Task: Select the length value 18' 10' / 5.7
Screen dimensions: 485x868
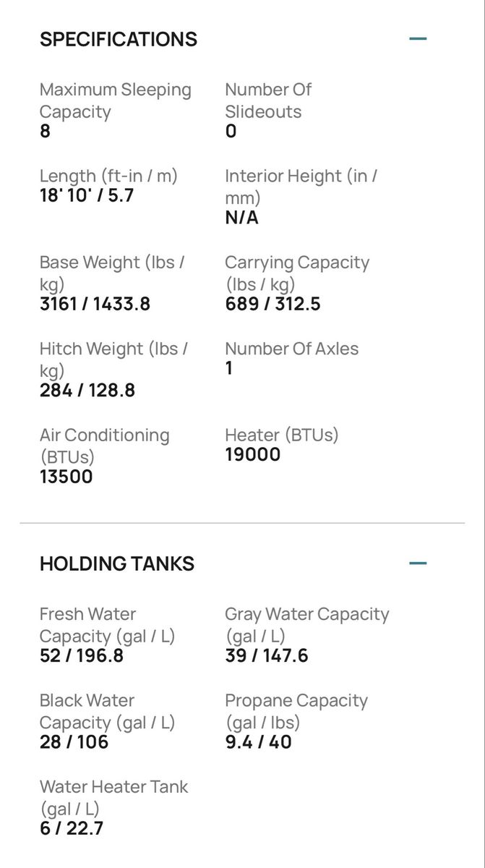Action: point(87,195)
